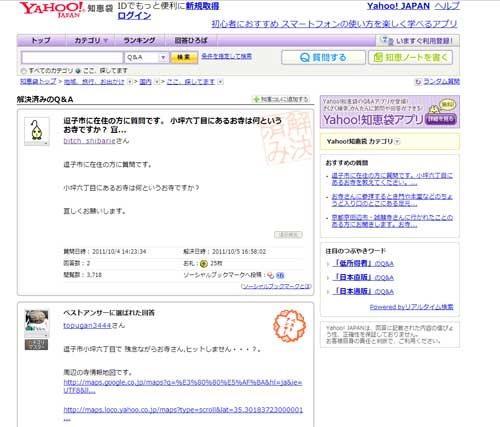Open the ランキング tab
500x427 pixels.
[x=139, y=40]
